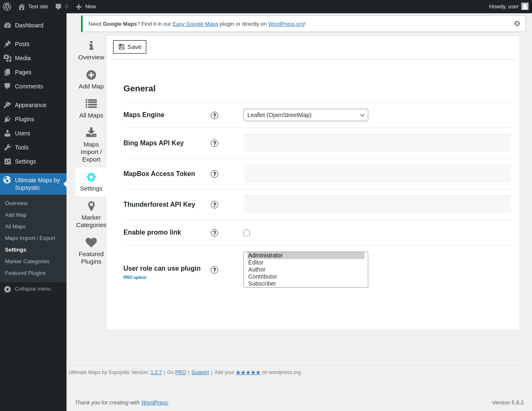
Task: Open the Add Map plus icon
Action: point(91,75)
